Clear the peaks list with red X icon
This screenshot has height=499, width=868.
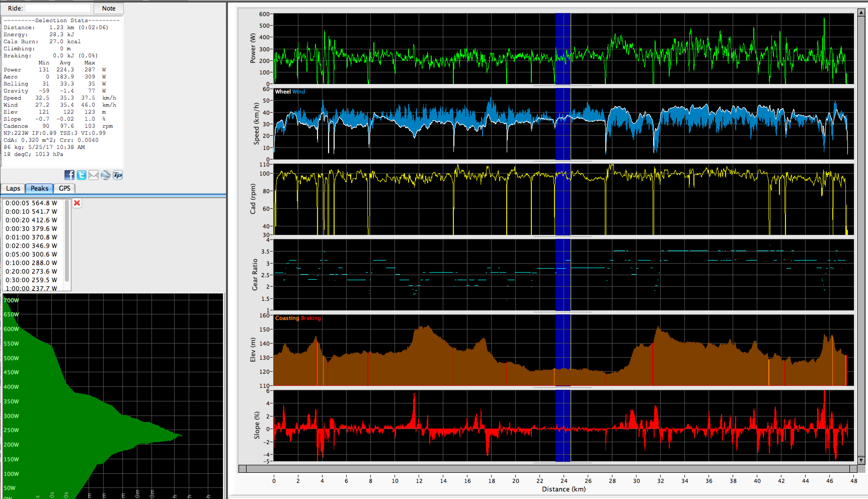pos(77,203)
